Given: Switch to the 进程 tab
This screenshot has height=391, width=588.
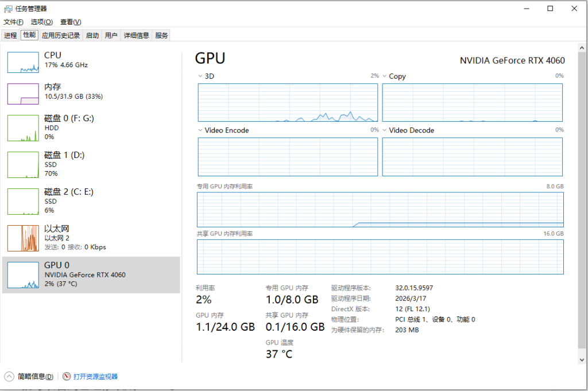Looking at the screenshot, I should (10, 36).
